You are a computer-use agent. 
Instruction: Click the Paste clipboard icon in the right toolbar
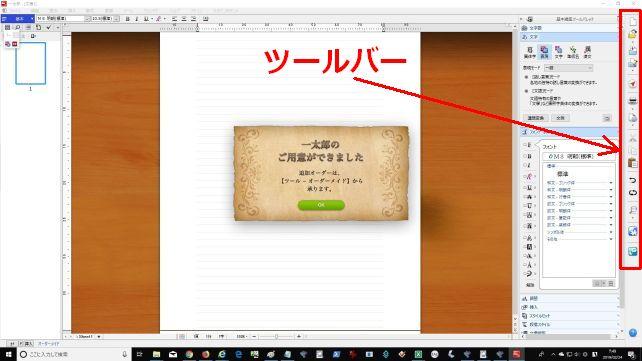633,163
